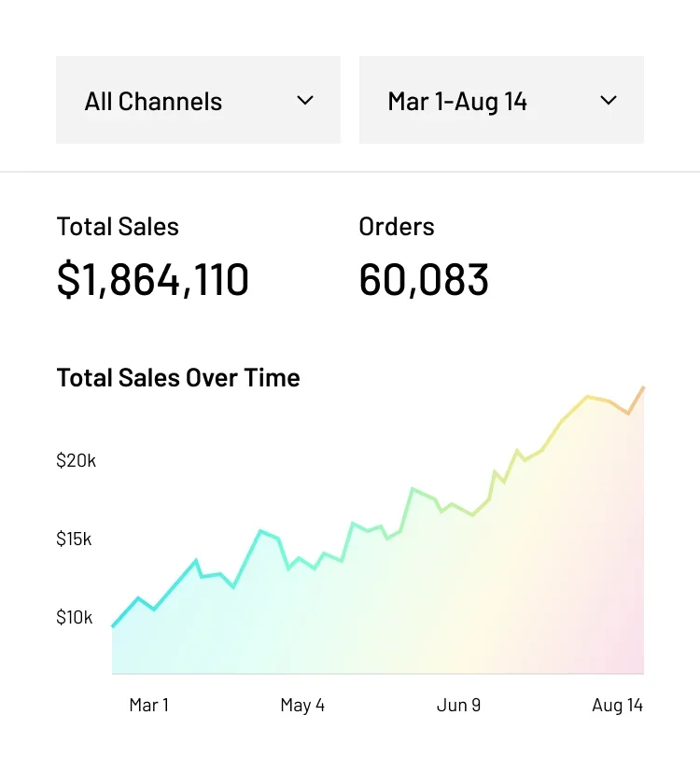Click the $15k y-axis label
The image size is (700, 771).
pos(75,539)
